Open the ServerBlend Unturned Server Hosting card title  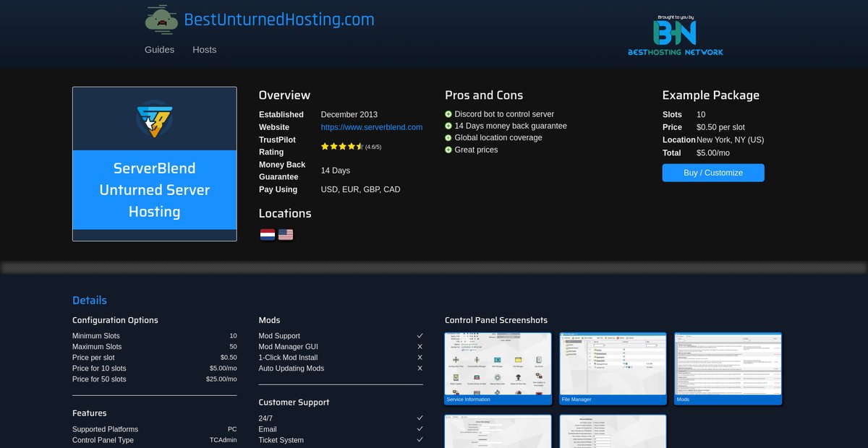click(x=154, y=190)
